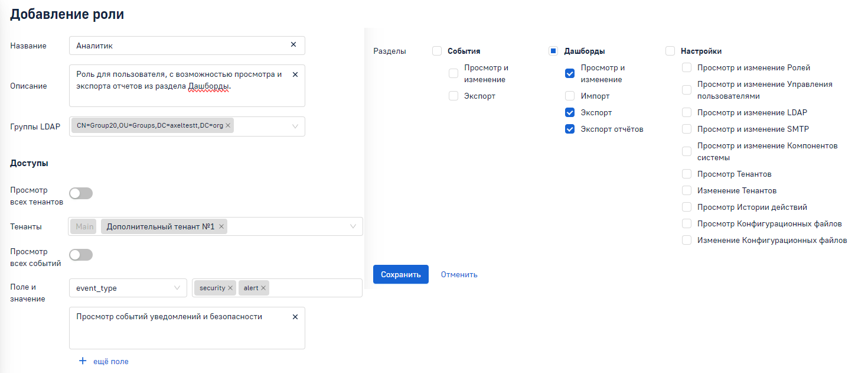Image resolution: width=868 pixels, height=373 pixels.
Task: Open the Тенанты dropdown list
Action: coord(353,226)
